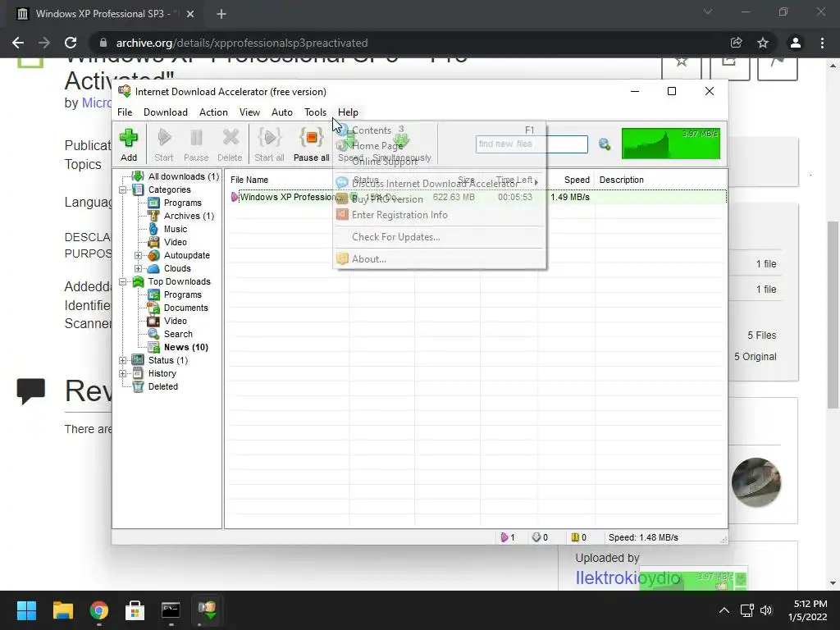Click the green Add download icon

(x=129, y=138)
